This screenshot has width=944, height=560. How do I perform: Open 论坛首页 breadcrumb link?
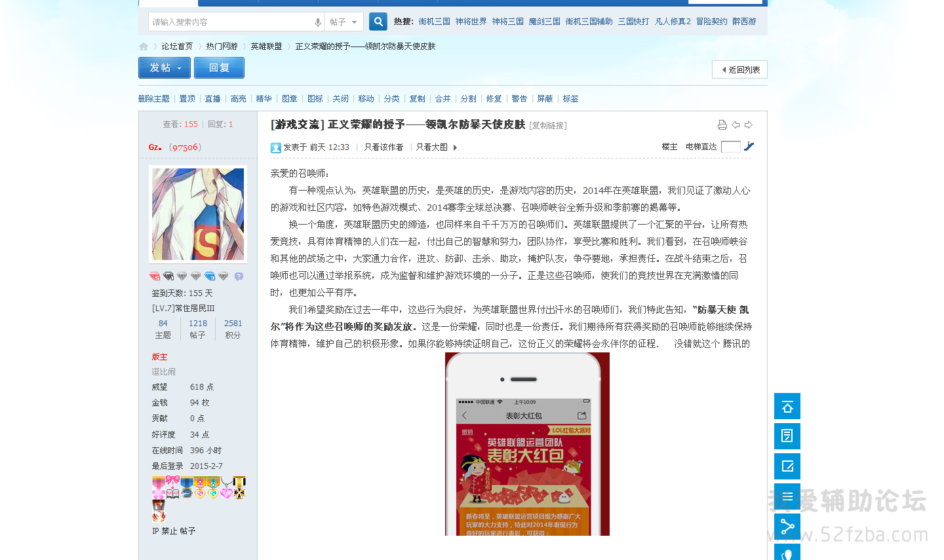pyautogui.click(x=177, y=47)
